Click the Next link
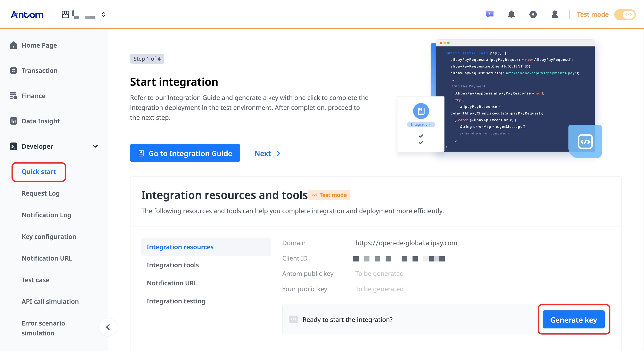 [x=267, y=153]
